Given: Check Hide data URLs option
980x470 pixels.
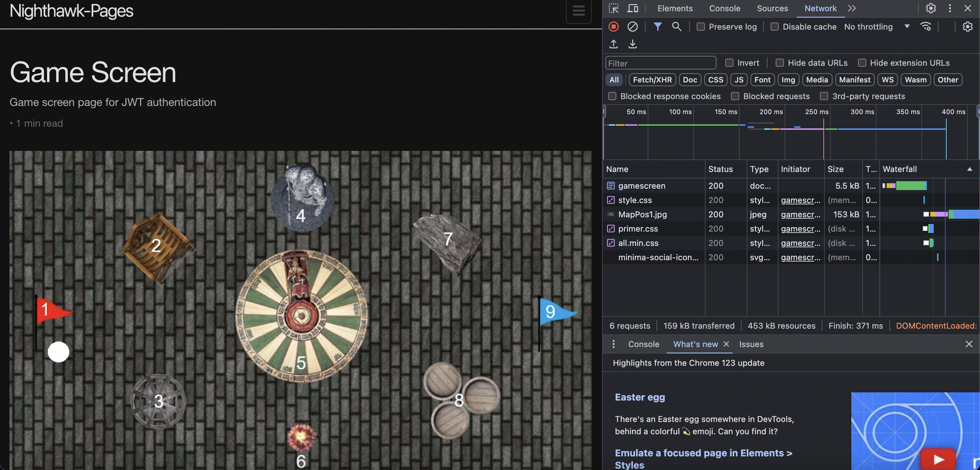Looking at the screenshot, I should click(x=779, y=63).
